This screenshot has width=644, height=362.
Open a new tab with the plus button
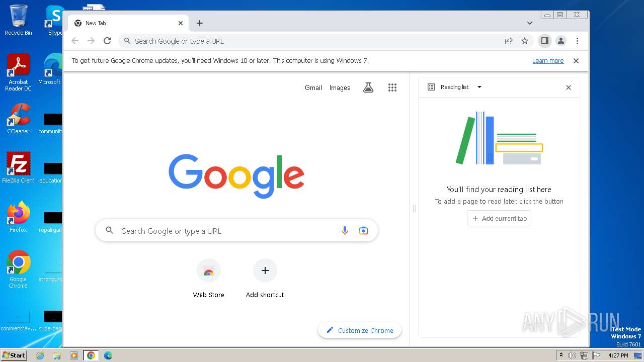(x=200, y=23)
